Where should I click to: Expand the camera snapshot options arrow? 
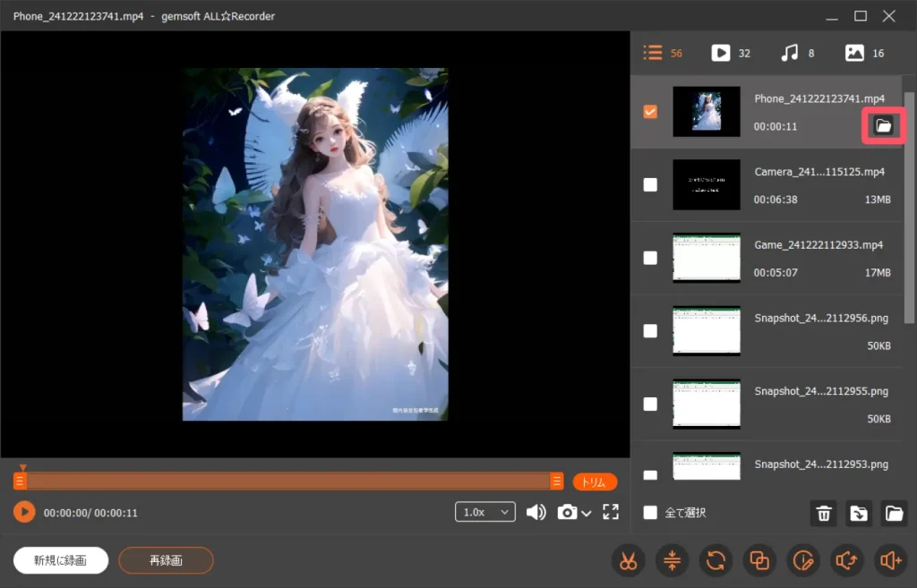coord(587,513)
